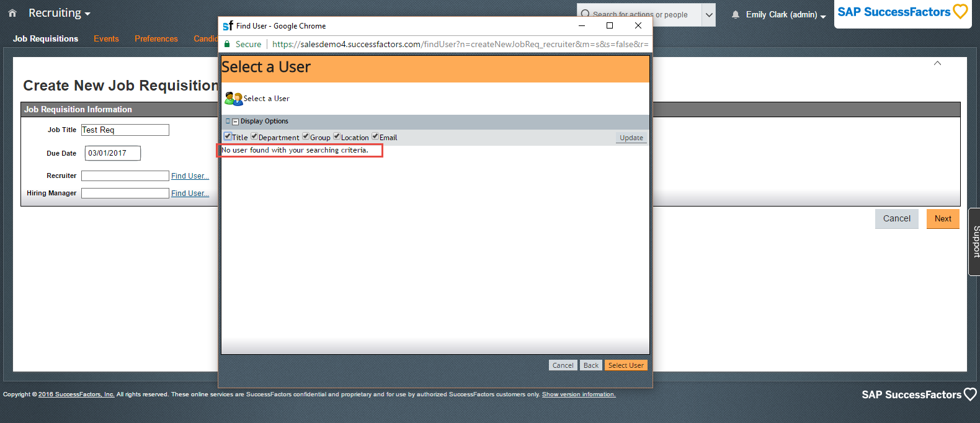
Task: Click the home icon in the top bar
Action: point(12,13)
